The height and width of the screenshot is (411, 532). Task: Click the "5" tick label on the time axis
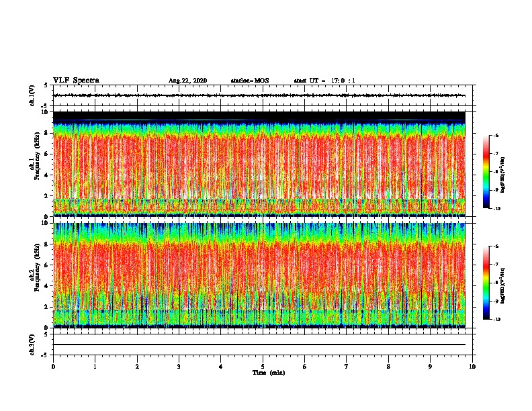pyautogui.click(x=263, y=367)
